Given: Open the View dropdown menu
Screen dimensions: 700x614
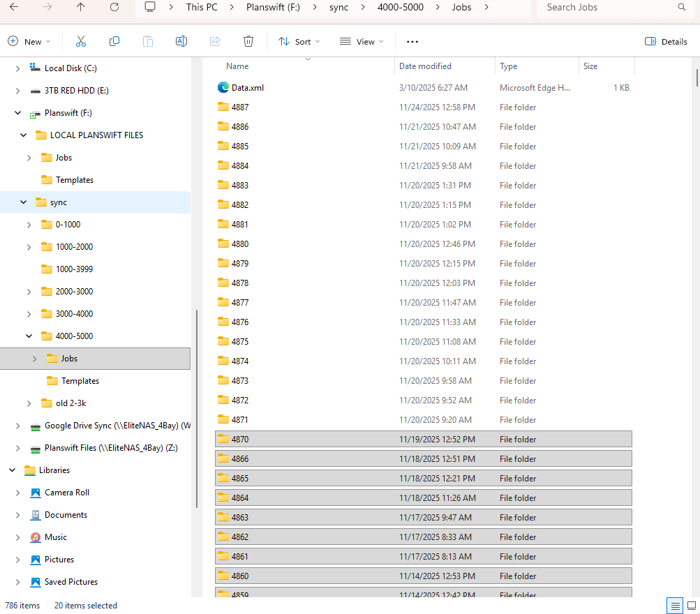Looking at the screenshot, I should pos(362,42).
